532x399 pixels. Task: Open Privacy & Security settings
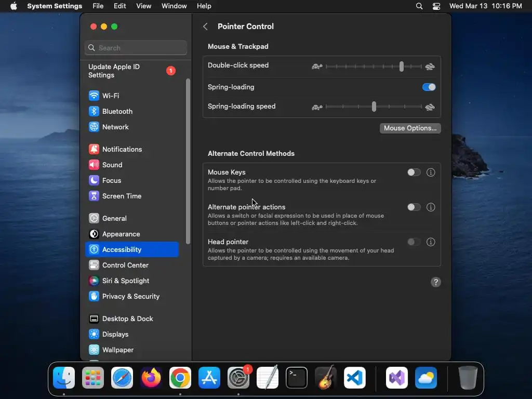click(132, 297)
